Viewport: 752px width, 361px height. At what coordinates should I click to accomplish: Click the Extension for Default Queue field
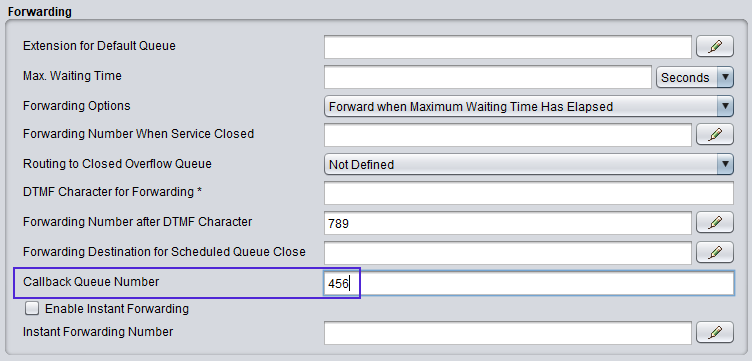coord(507,47)
